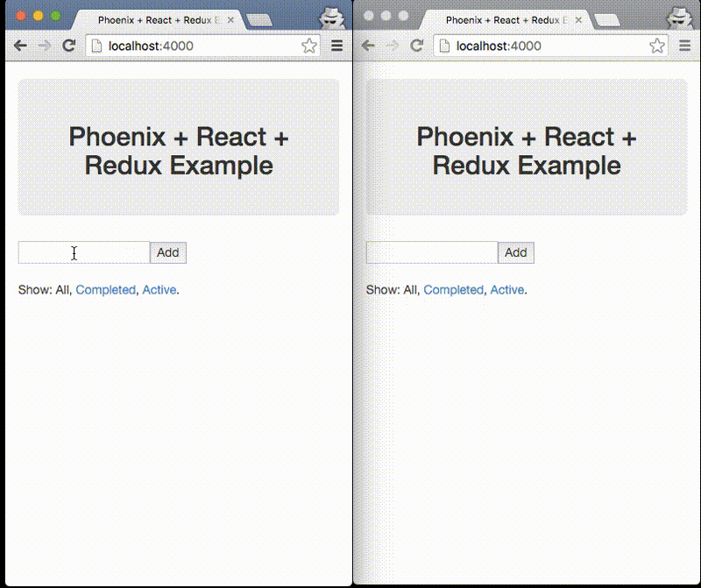Bookmark page with star in right window
701x588 pixels.
(656, 46)
